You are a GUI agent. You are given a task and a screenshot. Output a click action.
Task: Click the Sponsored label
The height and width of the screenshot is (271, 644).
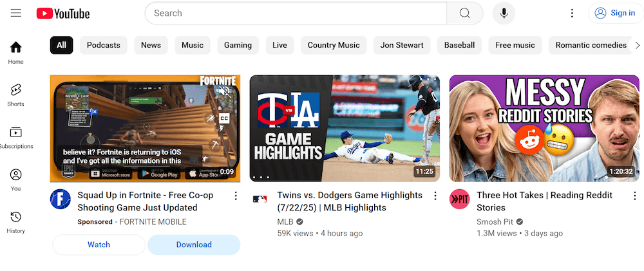(x=95, y=221)
